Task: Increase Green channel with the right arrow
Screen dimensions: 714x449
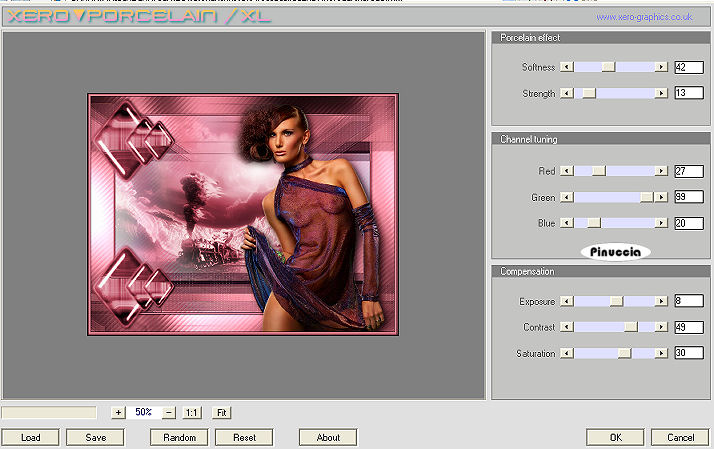Action: click(x=661, y=197)
